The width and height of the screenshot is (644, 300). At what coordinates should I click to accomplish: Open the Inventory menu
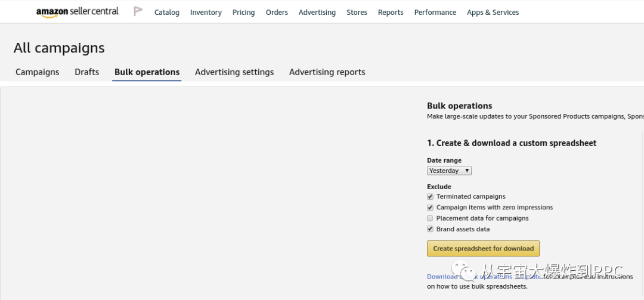tap(206, 13)
